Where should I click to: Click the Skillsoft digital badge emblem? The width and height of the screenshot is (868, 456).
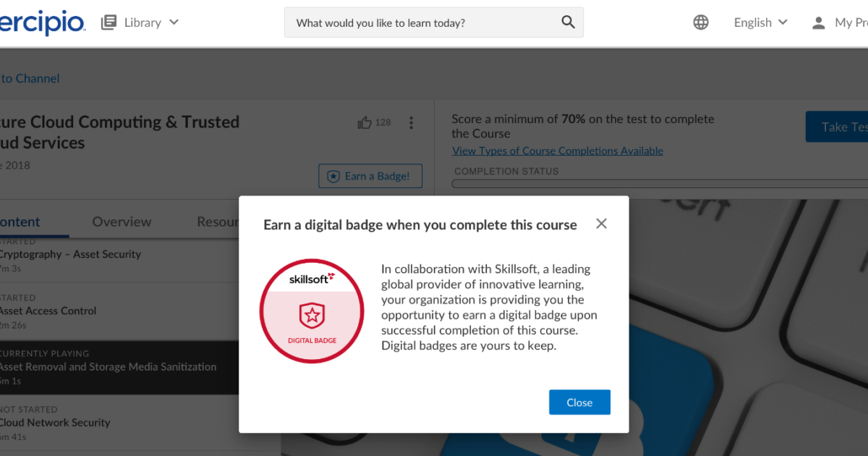point(312,312)
